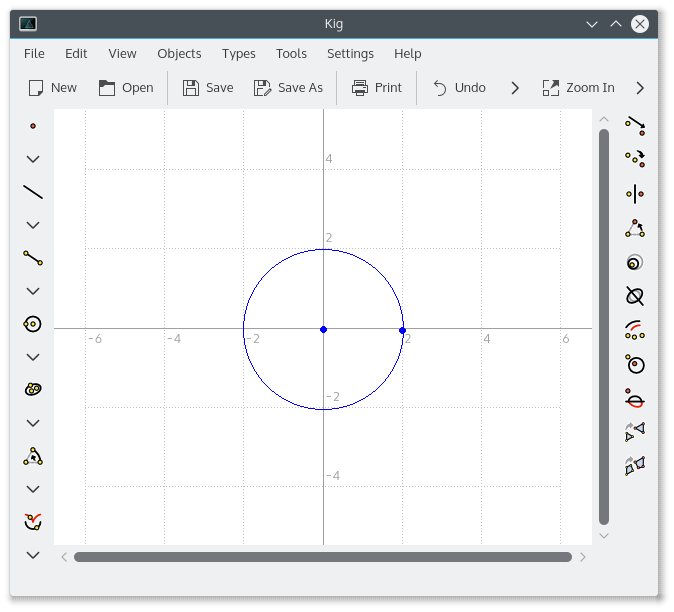This screenshot has height=612, width=674.
Task: Click the horizontal scrollbar at bottom
Action: [x=322, y=557]
